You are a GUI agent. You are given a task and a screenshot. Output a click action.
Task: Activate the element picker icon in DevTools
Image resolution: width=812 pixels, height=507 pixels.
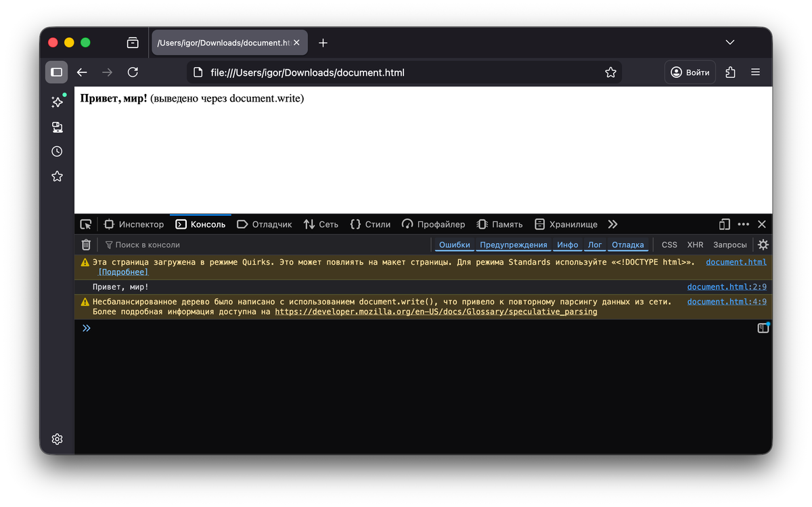click(x=86, y=224)
